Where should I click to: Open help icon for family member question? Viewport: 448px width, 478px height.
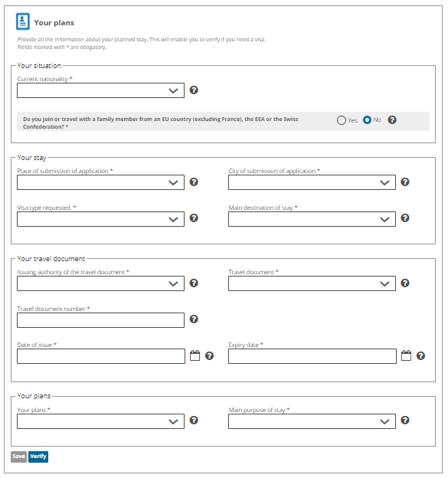click(x=392, y=120)
